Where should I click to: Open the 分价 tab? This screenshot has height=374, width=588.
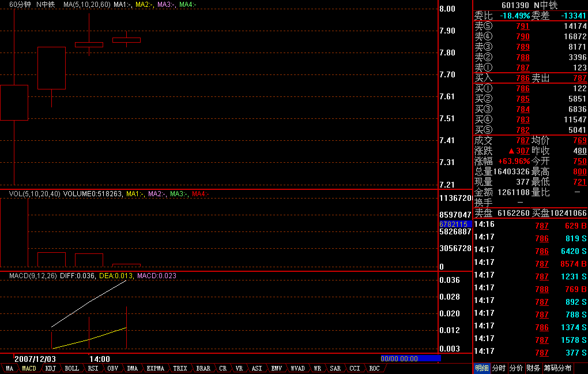click(516, 368)
